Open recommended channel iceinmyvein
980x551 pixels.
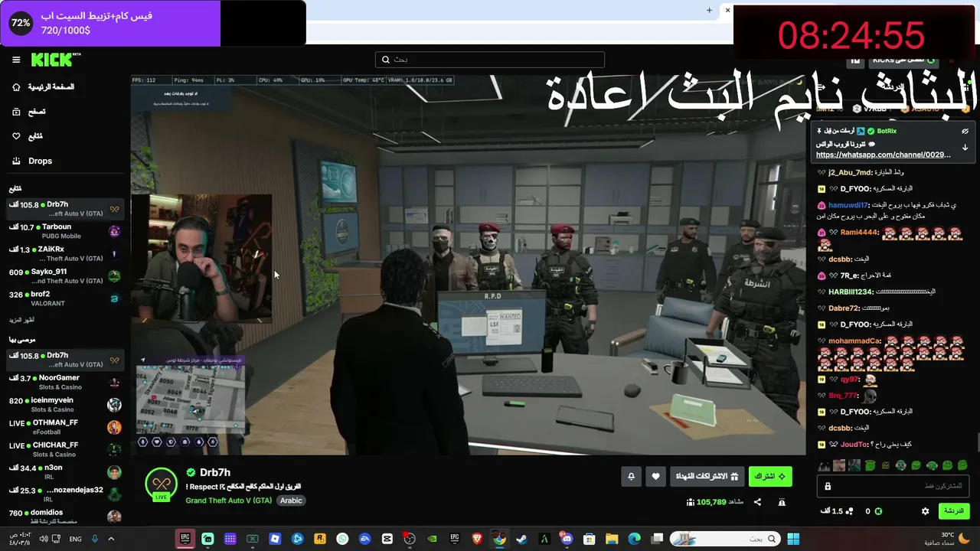[x=64, y=404]
